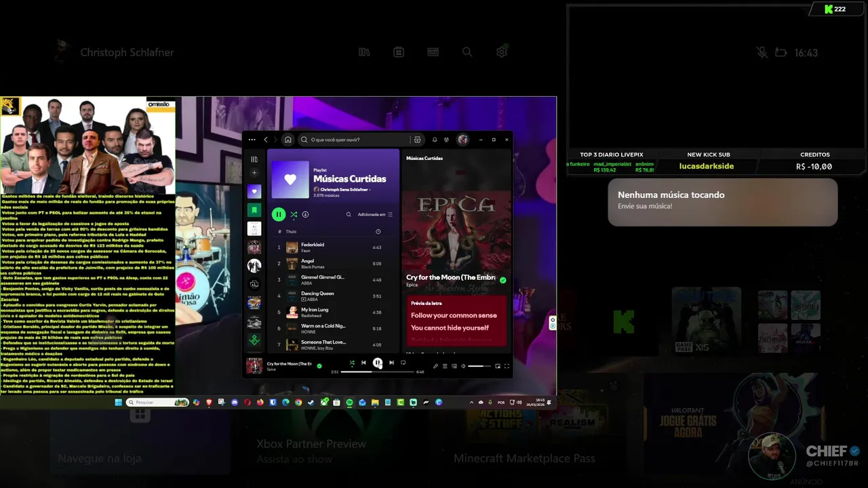Open the connect to a device icon

click(x=454, y=366)
